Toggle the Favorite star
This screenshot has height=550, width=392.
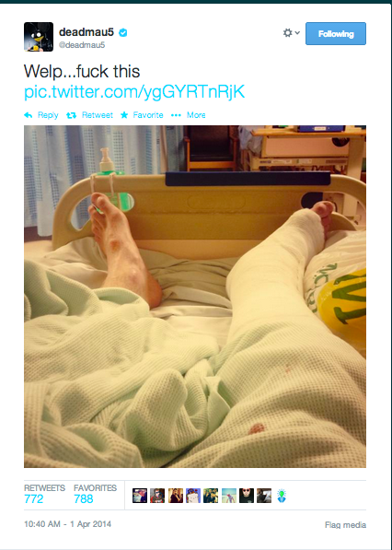tap(124, 115)
